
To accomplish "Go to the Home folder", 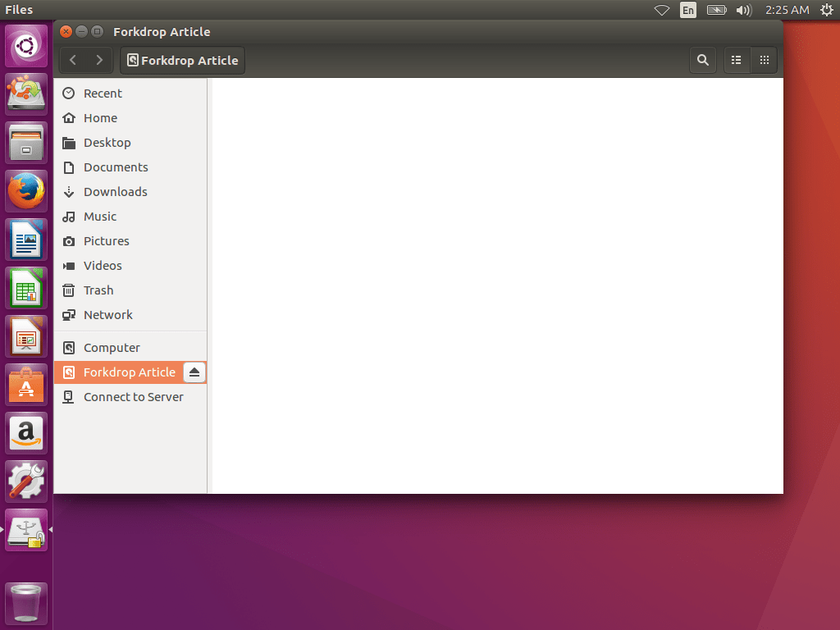I will pyautogui.click(x=130, y=118).
